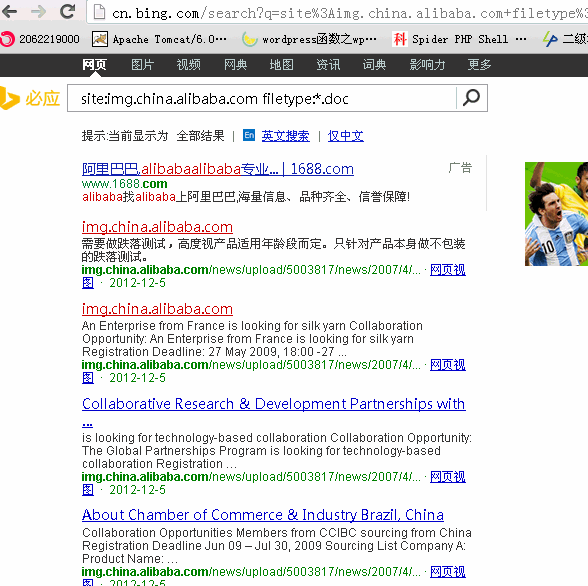Viewport: 588px width, 586px height.
Task: Select the 网页 tab
Action: (x=94, y=64)
